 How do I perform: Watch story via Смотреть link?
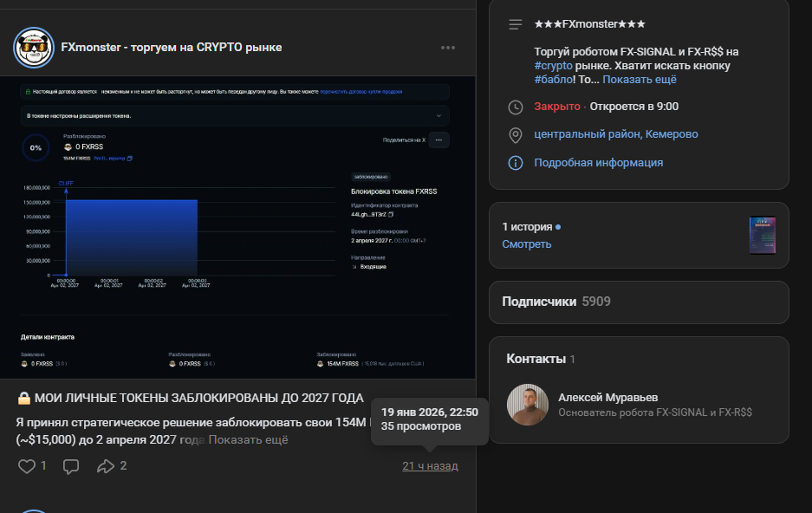[526, 244]
